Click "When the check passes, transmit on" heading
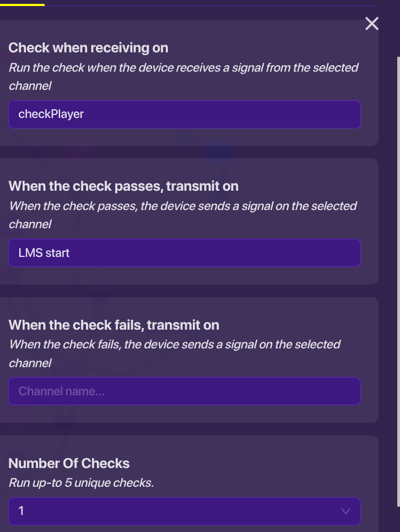This screenshot has width=400, height=532. click(123, 186)
